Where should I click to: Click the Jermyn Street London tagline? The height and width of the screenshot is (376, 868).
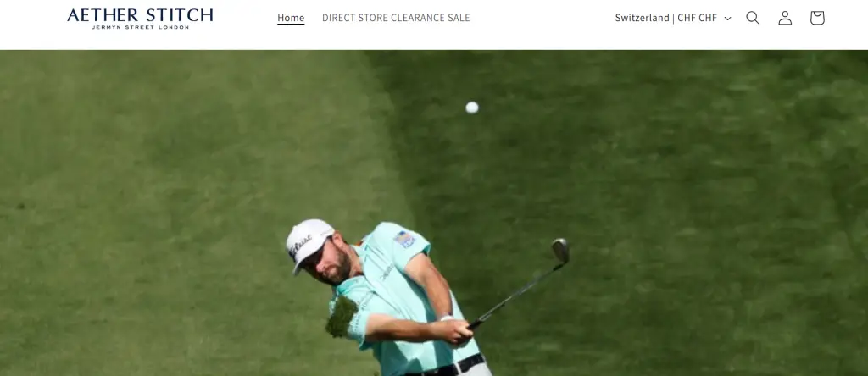pos(140,26)
